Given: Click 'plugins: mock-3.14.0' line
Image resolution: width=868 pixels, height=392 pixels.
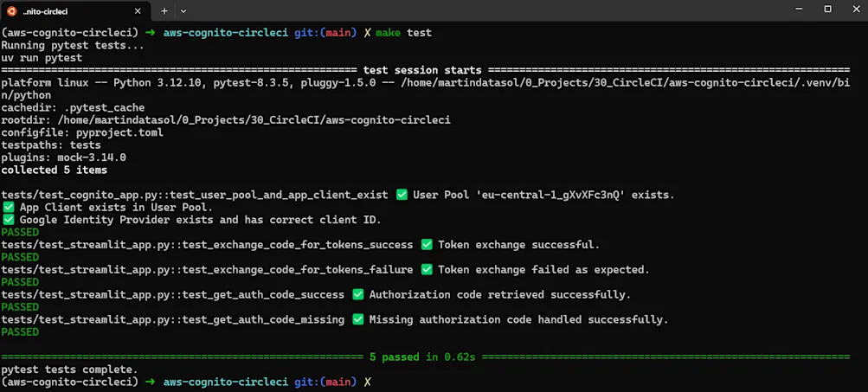Looking at the screenshot, I should point(64,157).
